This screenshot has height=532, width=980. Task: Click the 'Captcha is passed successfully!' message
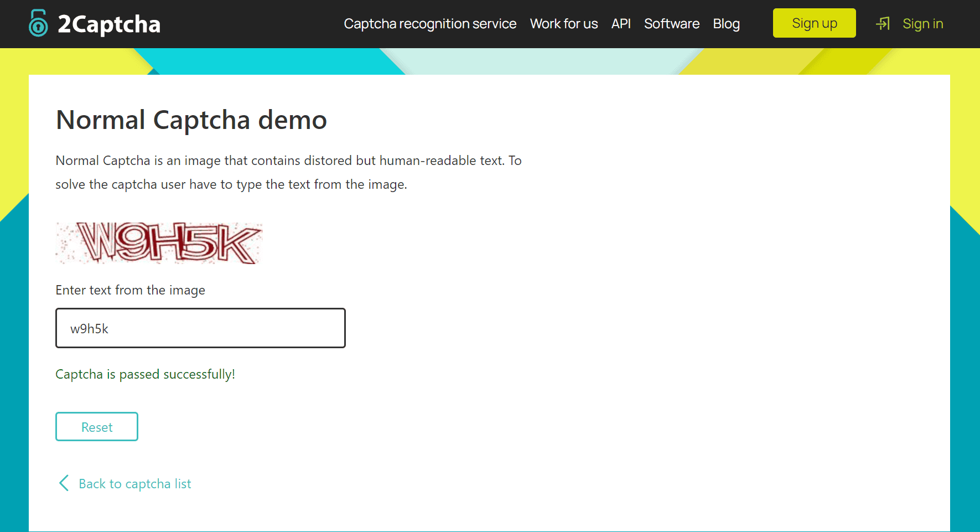[x=146, y=374]
